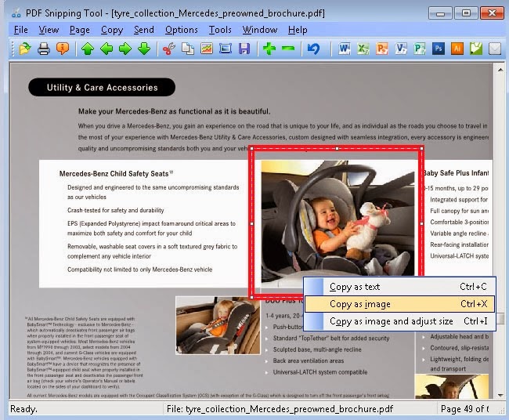Send snip to Visio
This screenshot has height=420, width=509.
(x=401, y=49)
